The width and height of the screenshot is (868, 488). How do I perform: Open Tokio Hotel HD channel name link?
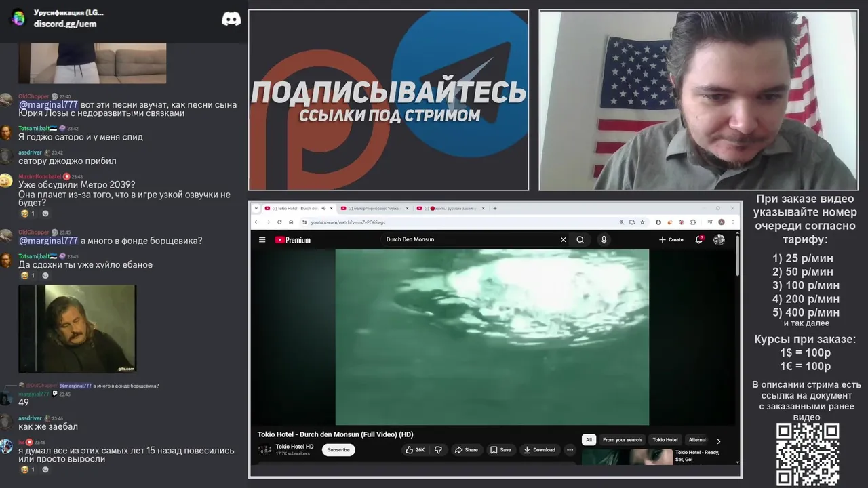tap(294, 447)
